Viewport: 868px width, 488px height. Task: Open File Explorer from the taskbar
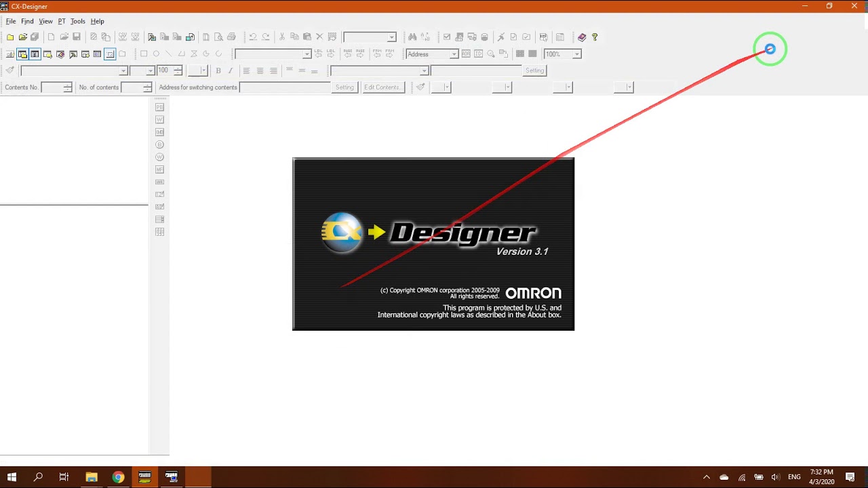tap(92, 477)
